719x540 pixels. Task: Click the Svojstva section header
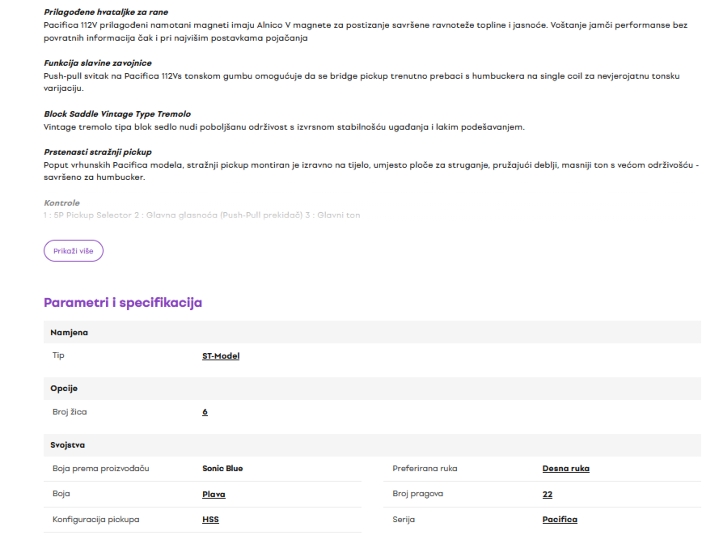(x=372, y=445)
